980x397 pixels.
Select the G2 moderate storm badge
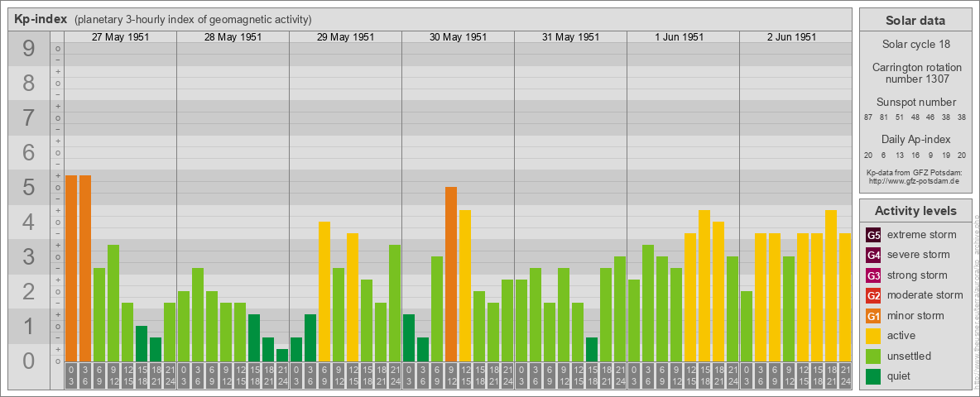[x=873, y=295]
